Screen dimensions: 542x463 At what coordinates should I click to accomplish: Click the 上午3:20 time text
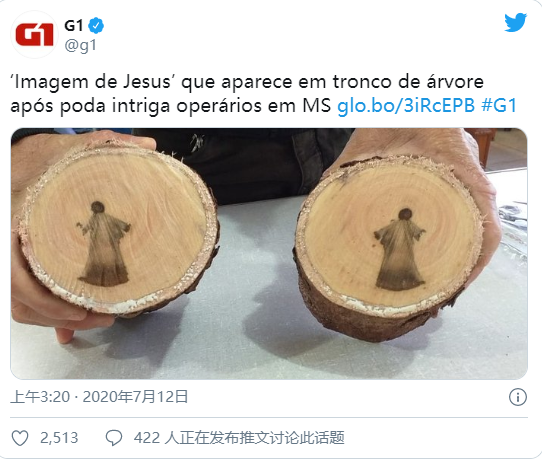point(40,397)
